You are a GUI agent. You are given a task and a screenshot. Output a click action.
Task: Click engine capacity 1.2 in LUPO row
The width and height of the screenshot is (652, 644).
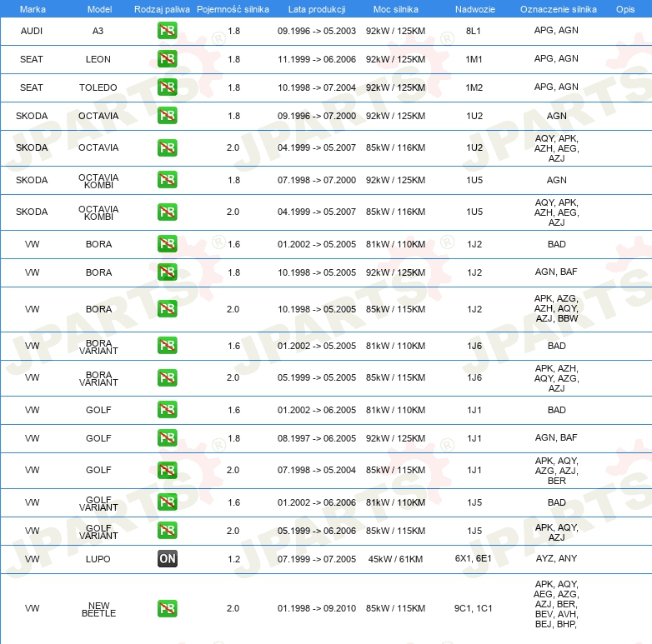tap(233, 559)
